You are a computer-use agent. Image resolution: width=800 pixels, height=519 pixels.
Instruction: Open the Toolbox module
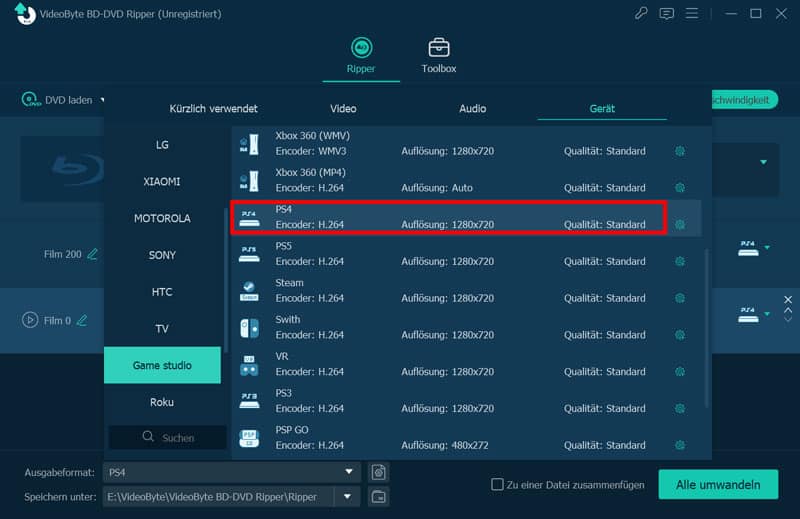(439, 55)
